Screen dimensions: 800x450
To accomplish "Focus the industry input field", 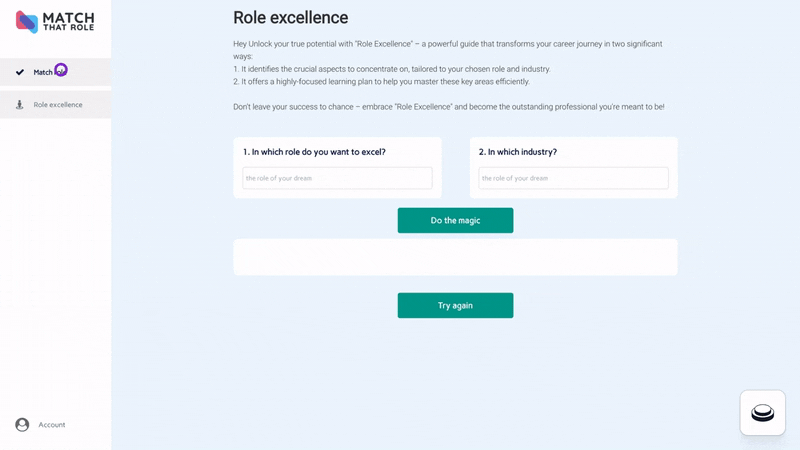I will [573, 178].
